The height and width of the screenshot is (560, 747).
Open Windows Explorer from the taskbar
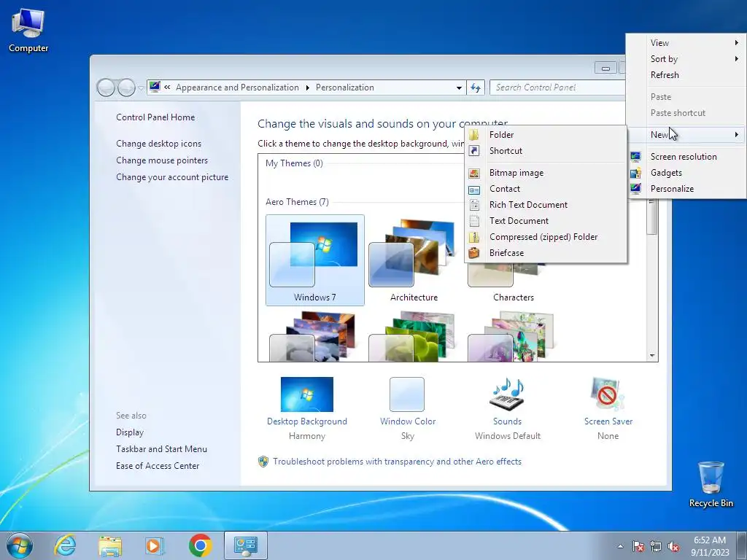110,545
